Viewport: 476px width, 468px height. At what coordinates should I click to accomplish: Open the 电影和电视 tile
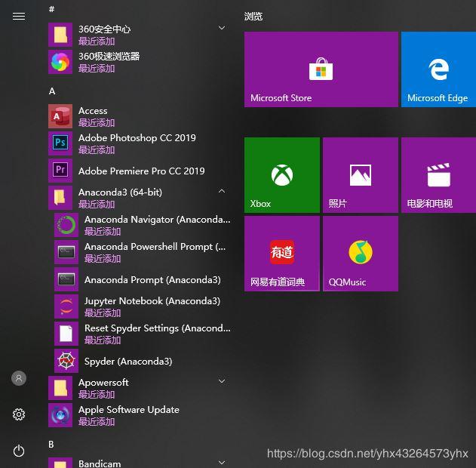439,175
